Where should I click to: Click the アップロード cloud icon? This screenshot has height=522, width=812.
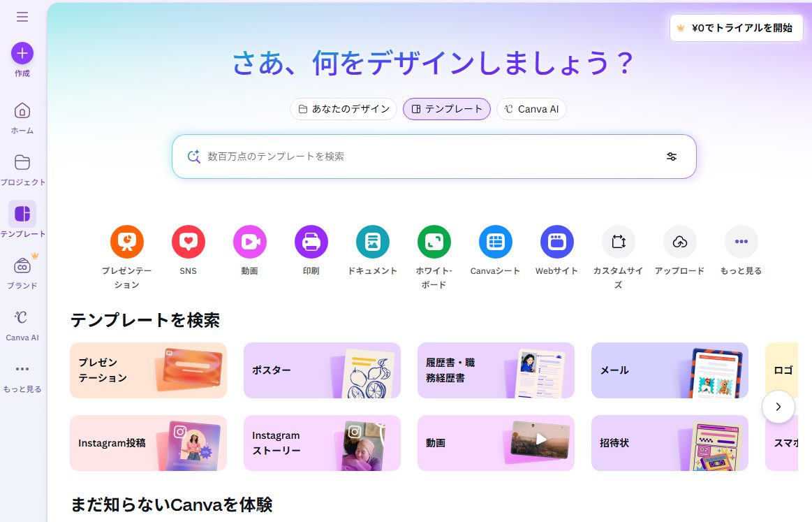[x=680, y=242]
